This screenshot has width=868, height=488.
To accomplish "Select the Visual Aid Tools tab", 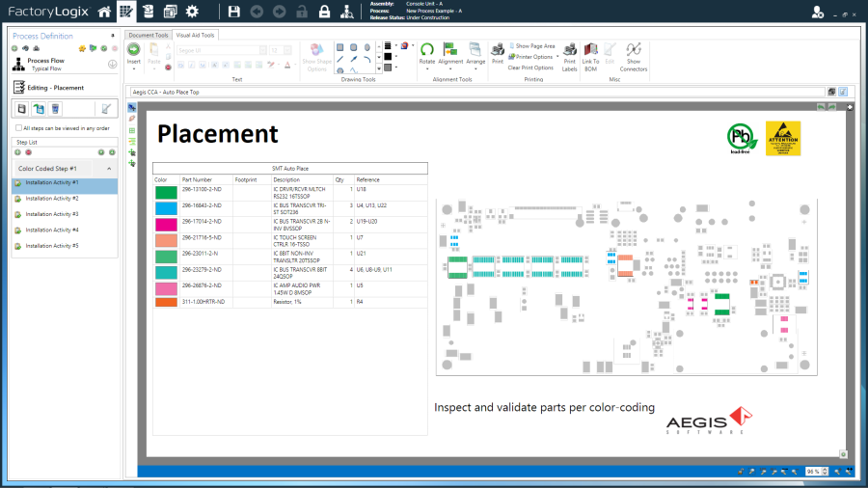I will (196, 35).
